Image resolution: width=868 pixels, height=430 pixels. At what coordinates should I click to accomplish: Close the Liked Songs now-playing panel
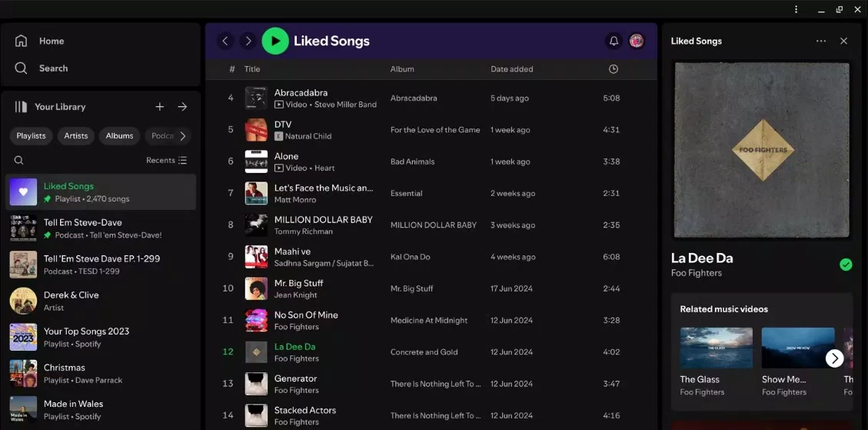point(843,41)
